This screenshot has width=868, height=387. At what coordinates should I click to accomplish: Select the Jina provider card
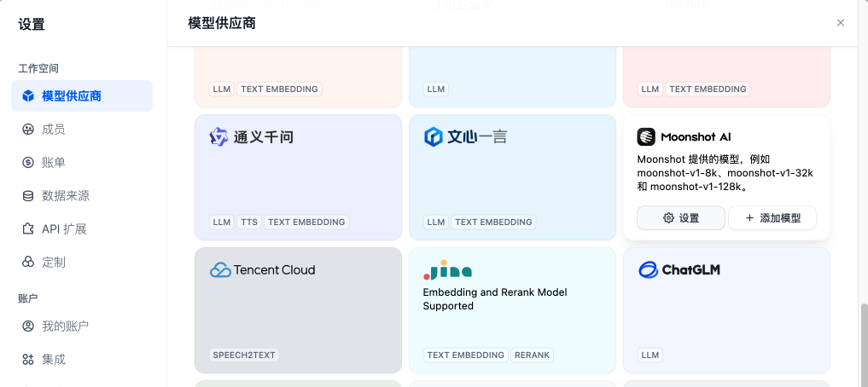pos(512,310)
